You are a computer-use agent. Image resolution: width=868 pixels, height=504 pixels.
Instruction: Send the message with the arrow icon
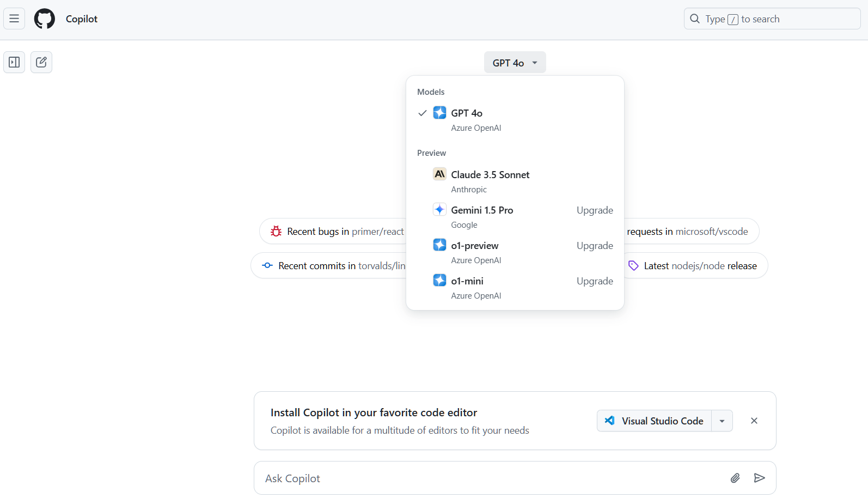760,478
